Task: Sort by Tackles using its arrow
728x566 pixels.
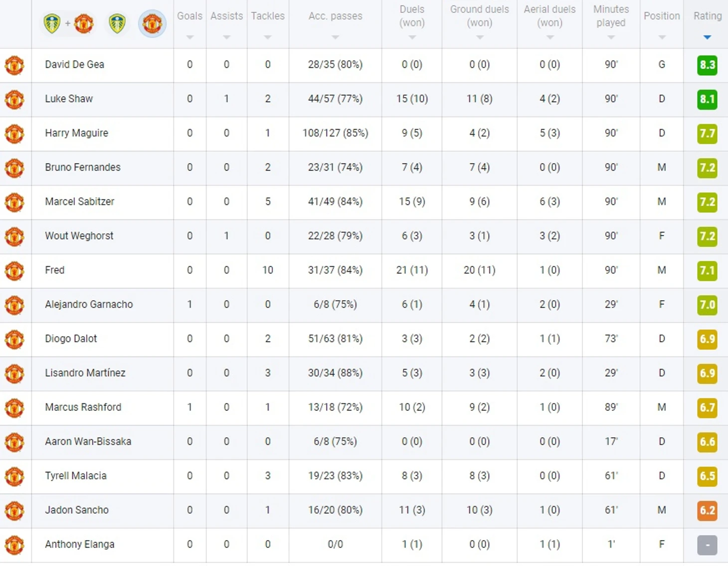Action: (268, 37)
